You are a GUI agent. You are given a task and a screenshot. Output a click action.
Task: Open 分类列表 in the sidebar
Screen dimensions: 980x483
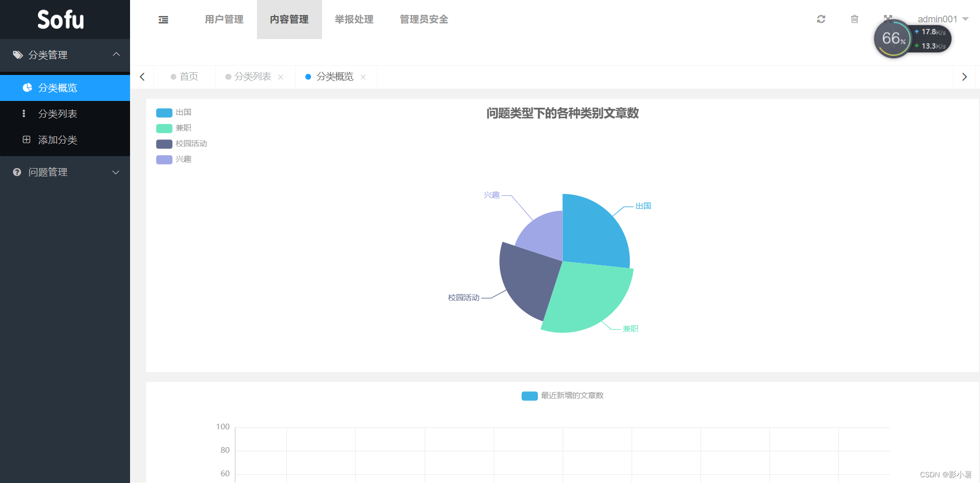(x=65, y=113)
